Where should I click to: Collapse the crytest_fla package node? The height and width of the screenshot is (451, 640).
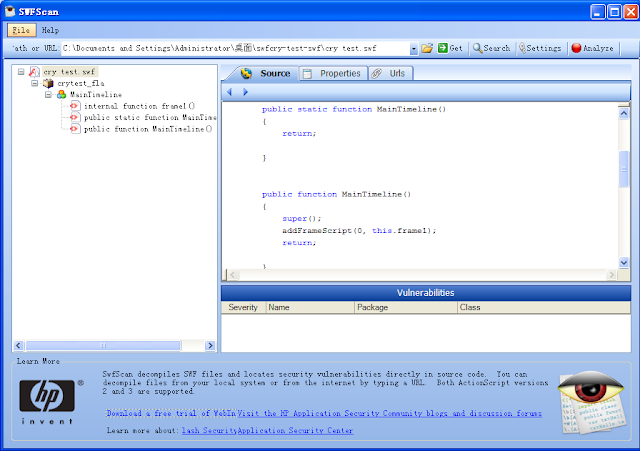35,83
